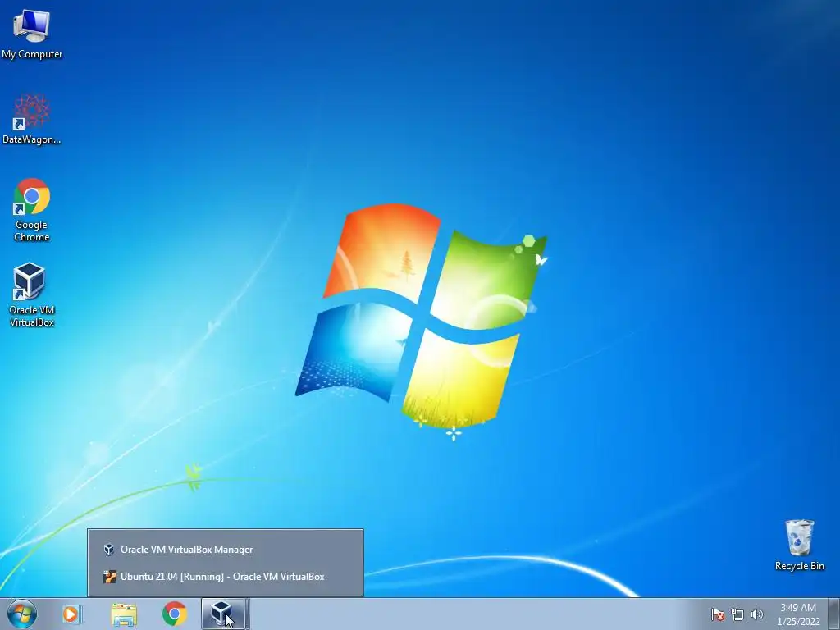Screen dimensions: 840x630
Task: Open the Windows Start menu orb
Action: (22, 614)
